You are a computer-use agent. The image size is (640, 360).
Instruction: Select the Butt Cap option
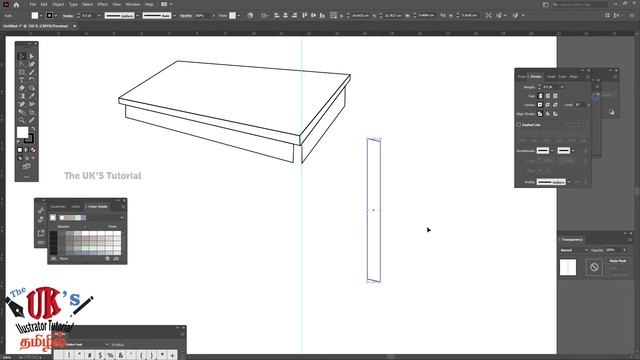click(x=540, y=96)
